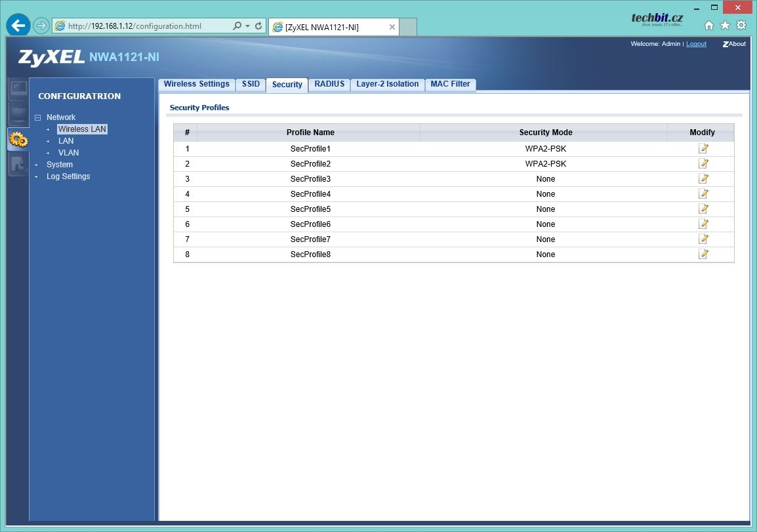Refresh the page with the reload icon
757x532 pixels.
coord(258,26)
